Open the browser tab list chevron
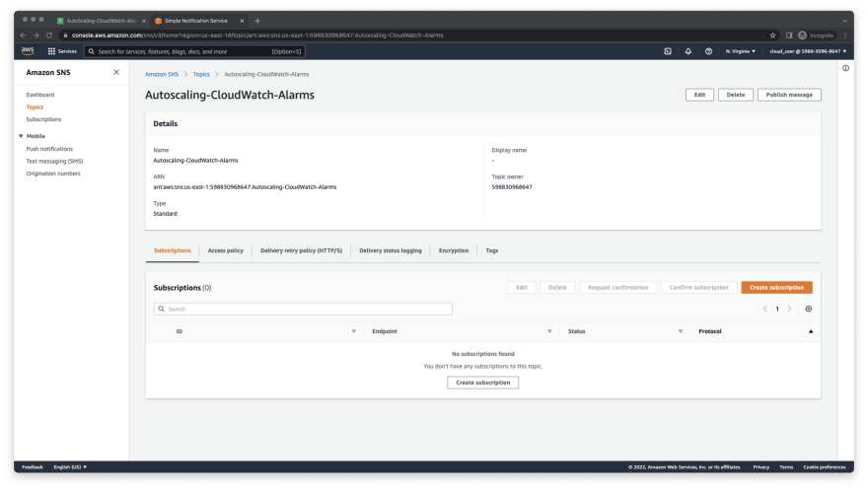 coord(844,21)
